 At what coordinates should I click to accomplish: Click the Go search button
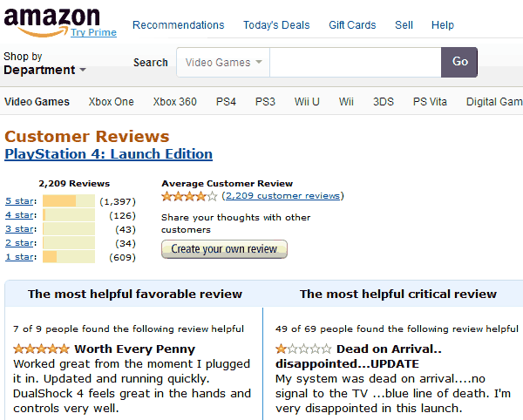pyautogui.click(x=459, y=63)
